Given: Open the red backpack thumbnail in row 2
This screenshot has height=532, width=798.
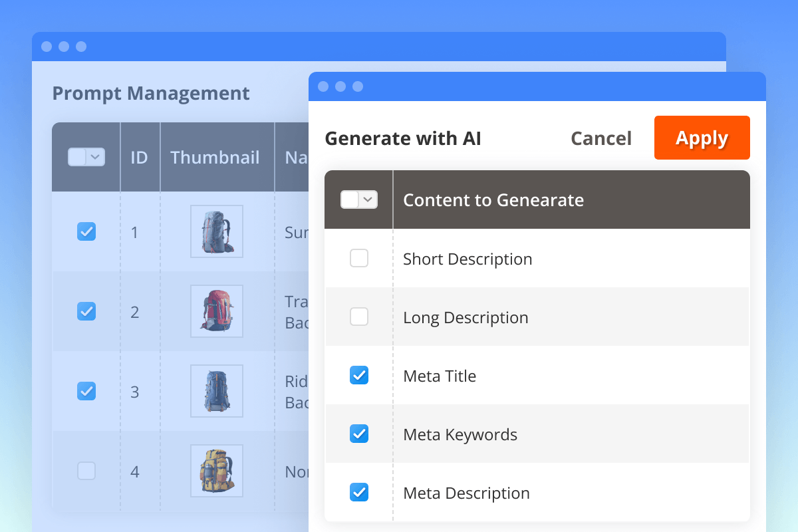Looking at the screenshot, I should click(217, 311).
